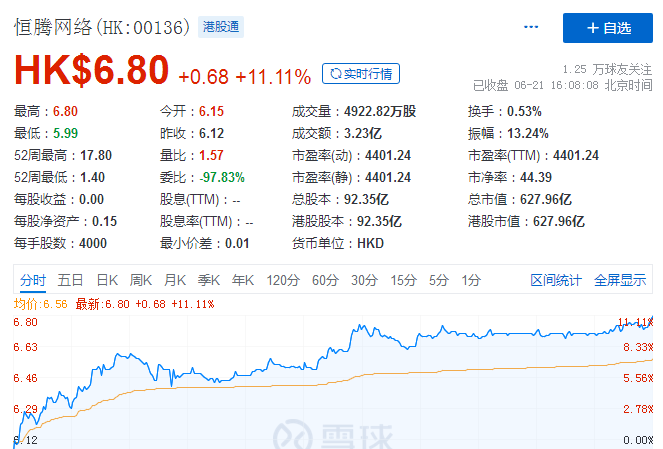Open the 日K chart tab

107,280
